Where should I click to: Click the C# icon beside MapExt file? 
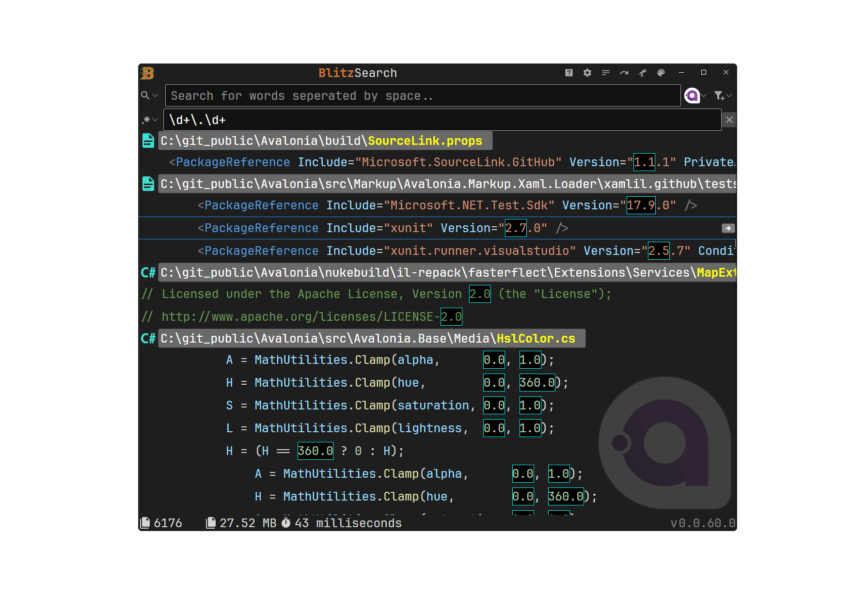148,272
